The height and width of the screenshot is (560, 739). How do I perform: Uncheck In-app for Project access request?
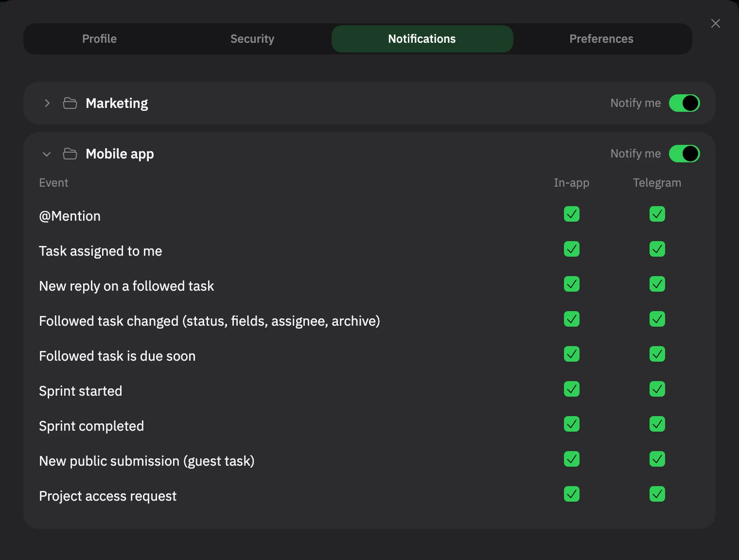click(x=572, y=494)
